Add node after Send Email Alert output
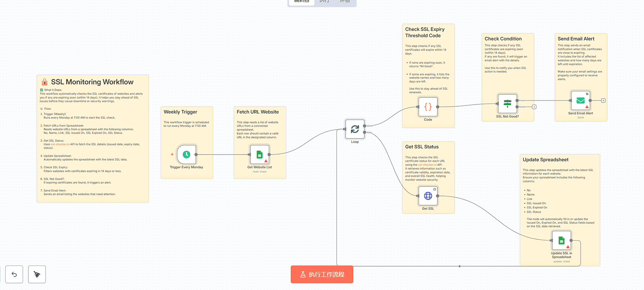The height and width of the screenshot is (290, 644). (603, 101)
